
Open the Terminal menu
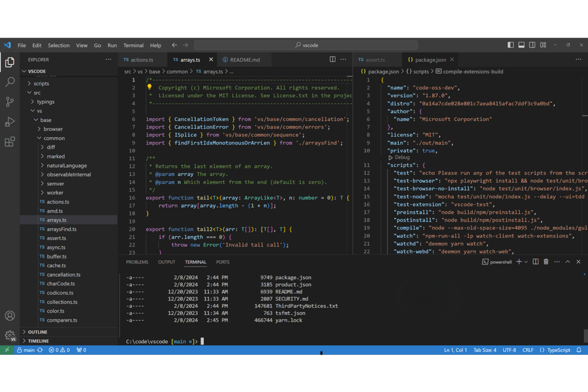coord(133,45)
